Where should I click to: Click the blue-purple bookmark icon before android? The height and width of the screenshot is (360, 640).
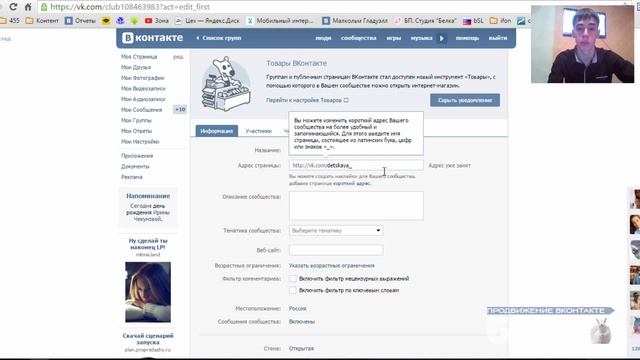(120, 20)
